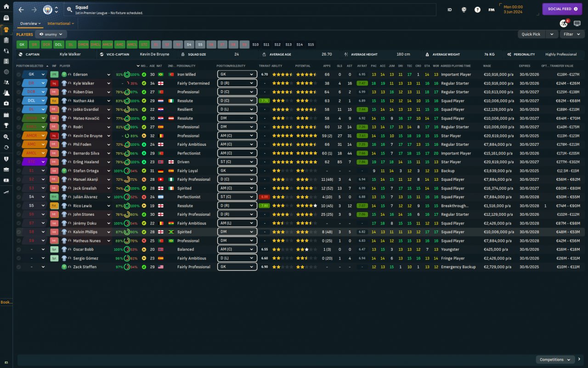Screen dimensions: 588x368
Task: Open the Staff people icon in the sidebar
Action: coord(6,82)
